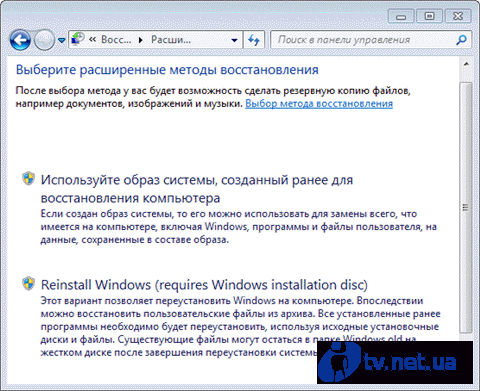Go back with the blue Back arrow
Viewport: 480px width, 391px height.
coord(20,40)
